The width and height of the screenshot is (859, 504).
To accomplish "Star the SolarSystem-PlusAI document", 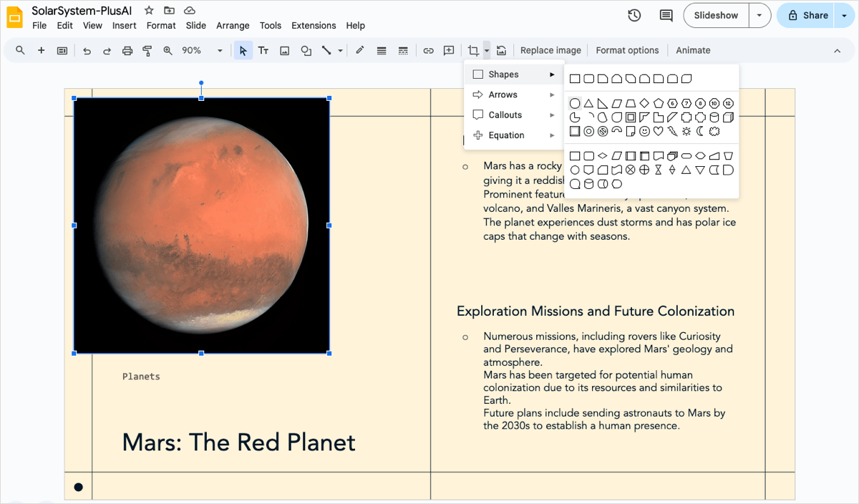I will (x=149, y=10).
